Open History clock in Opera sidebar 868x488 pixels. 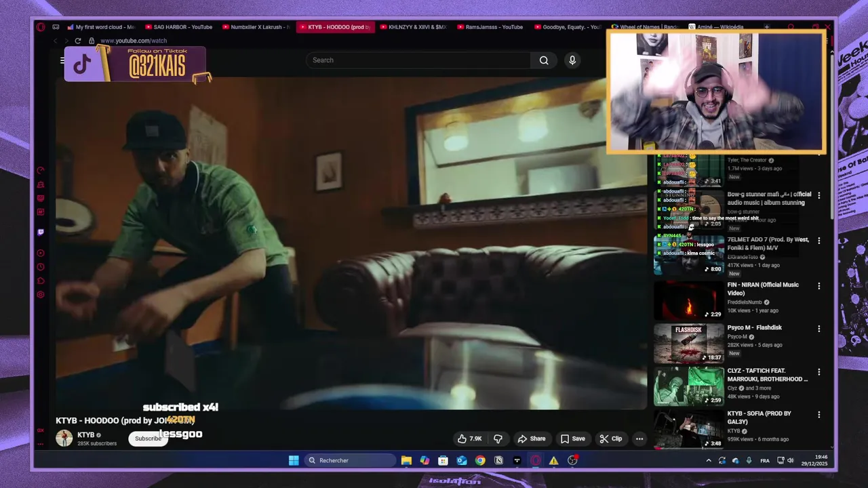click(x=41, y=267)
